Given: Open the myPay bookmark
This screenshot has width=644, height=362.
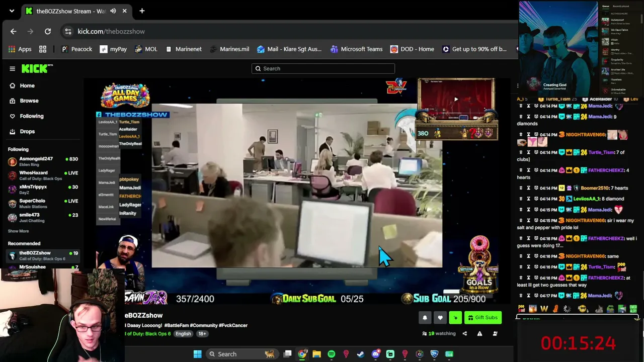Looking at the screenshot, I should tap(113, 49).
